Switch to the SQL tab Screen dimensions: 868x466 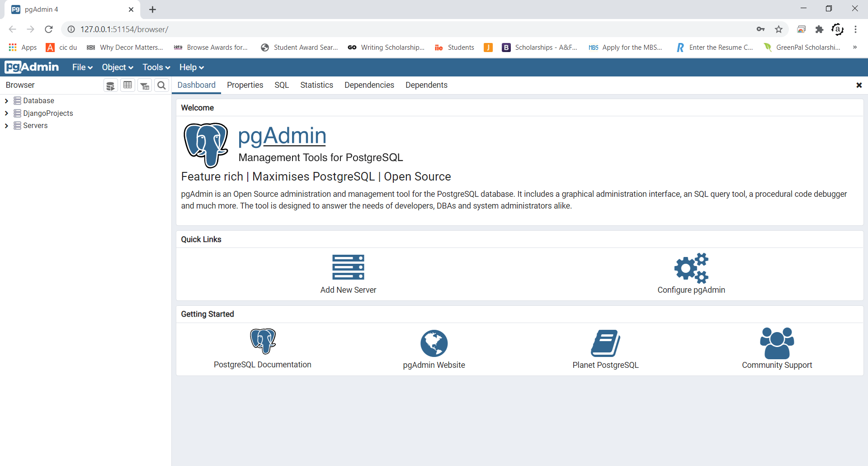pyautogui.click(x=282, y=85)
